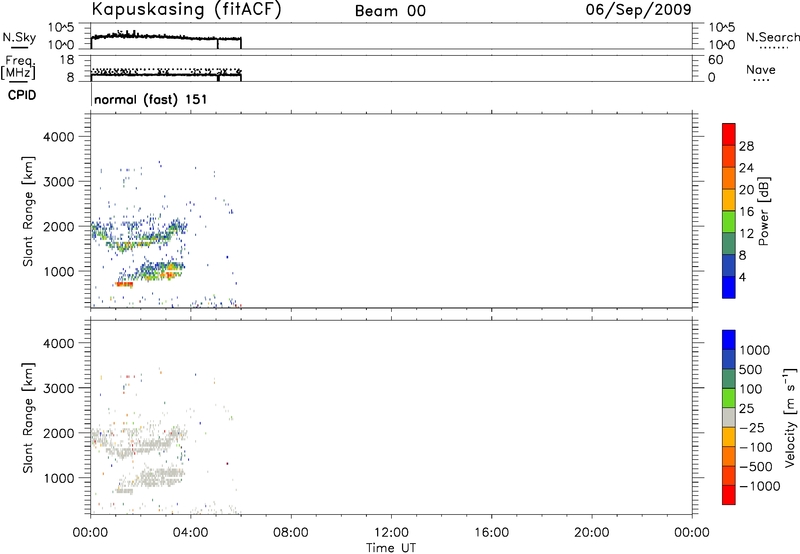Click the blue bottom of power colorbar
This screenshot has width=800, height=554.
729,287
